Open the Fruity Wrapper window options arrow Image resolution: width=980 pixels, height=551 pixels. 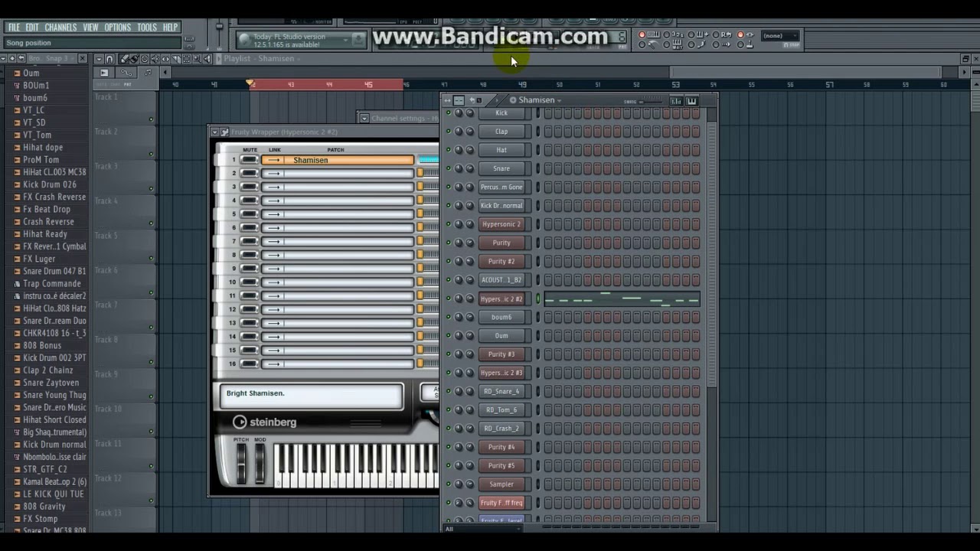214,132
